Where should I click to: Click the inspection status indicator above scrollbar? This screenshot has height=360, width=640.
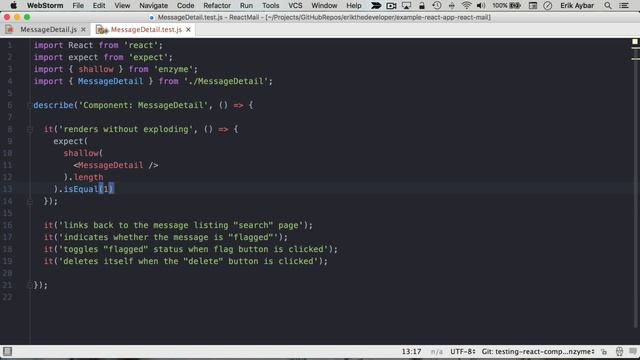[x=635, y=42]
